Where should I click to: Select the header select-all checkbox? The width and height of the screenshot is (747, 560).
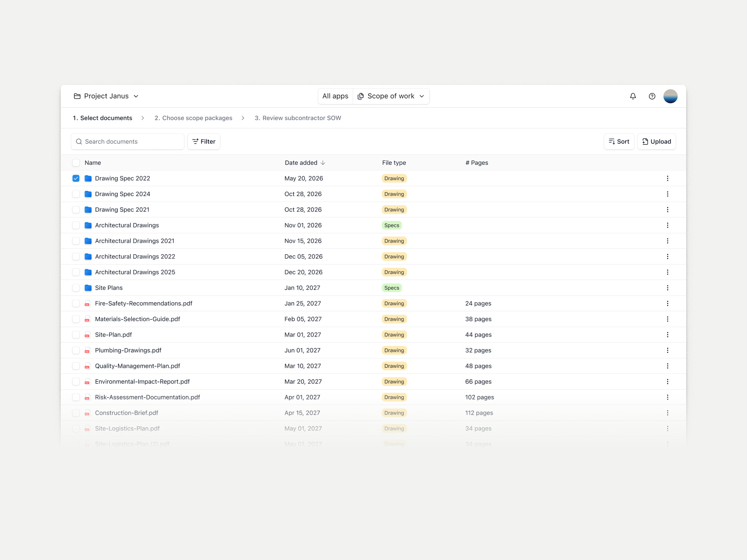click(76, 162)
